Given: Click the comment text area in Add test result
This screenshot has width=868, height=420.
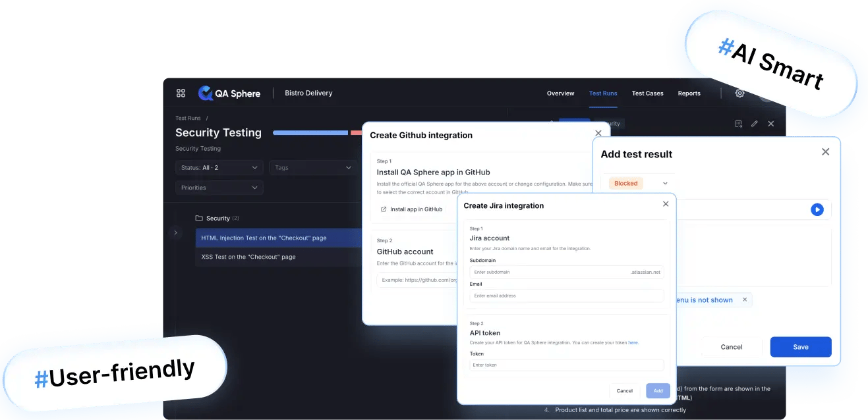Looking at the screenshot, I should 753,257.
